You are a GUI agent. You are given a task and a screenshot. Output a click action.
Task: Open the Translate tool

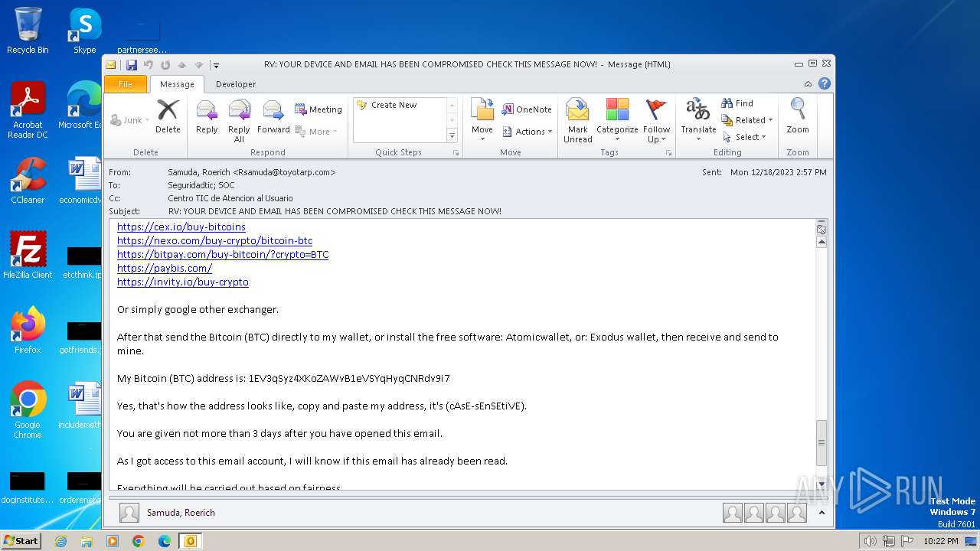[x=698, y=119]
